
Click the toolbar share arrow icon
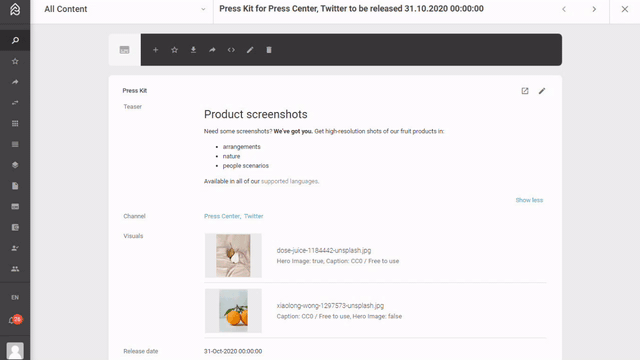(x=212, y=50)
